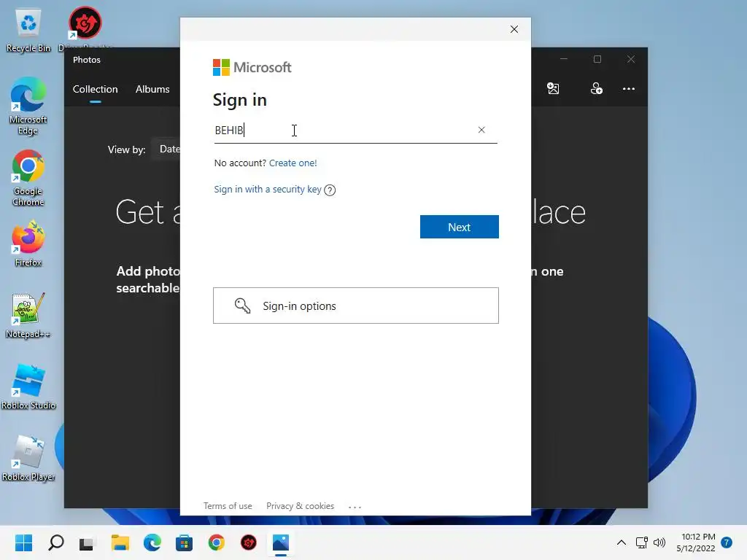Open Firefox desktop shortcut
The width and height of the screenshot is (747, 560).
pos(28,244)
